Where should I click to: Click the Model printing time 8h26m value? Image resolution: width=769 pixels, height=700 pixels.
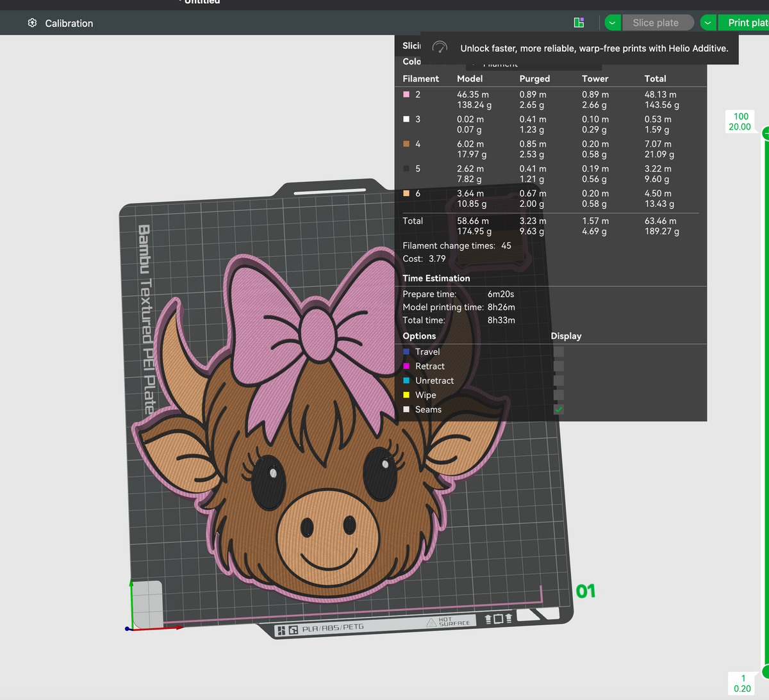(x=501, y=307)
